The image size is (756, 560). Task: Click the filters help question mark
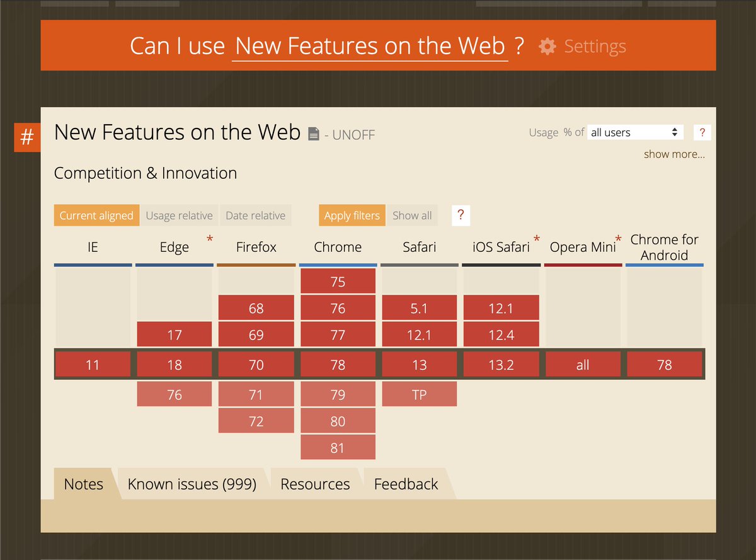coord(461,215)
